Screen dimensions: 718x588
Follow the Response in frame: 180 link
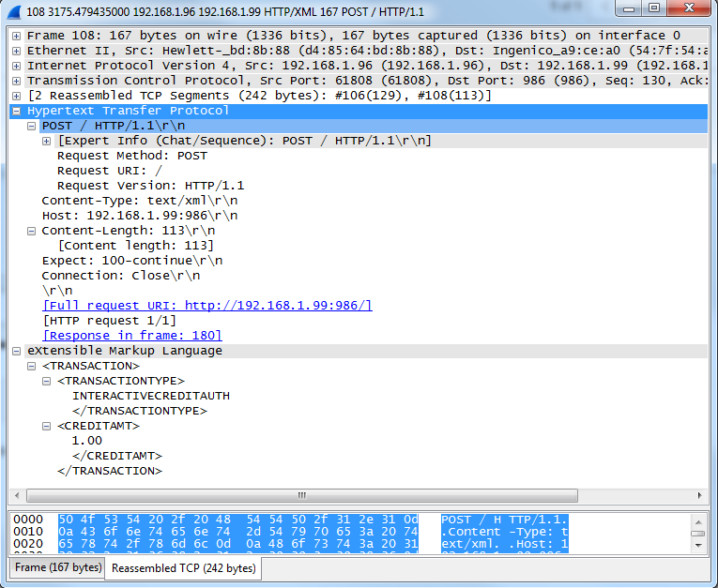pos(132,336)
